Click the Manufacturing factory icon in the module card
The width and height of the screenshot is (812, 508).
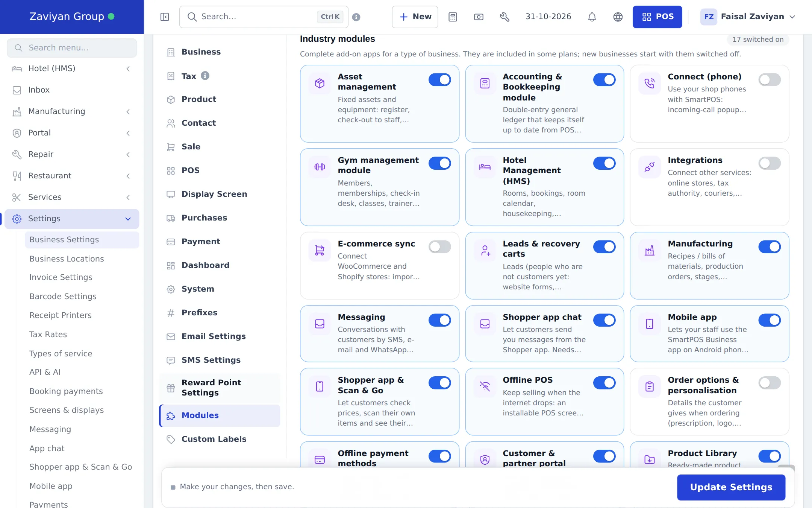[650, 250]
